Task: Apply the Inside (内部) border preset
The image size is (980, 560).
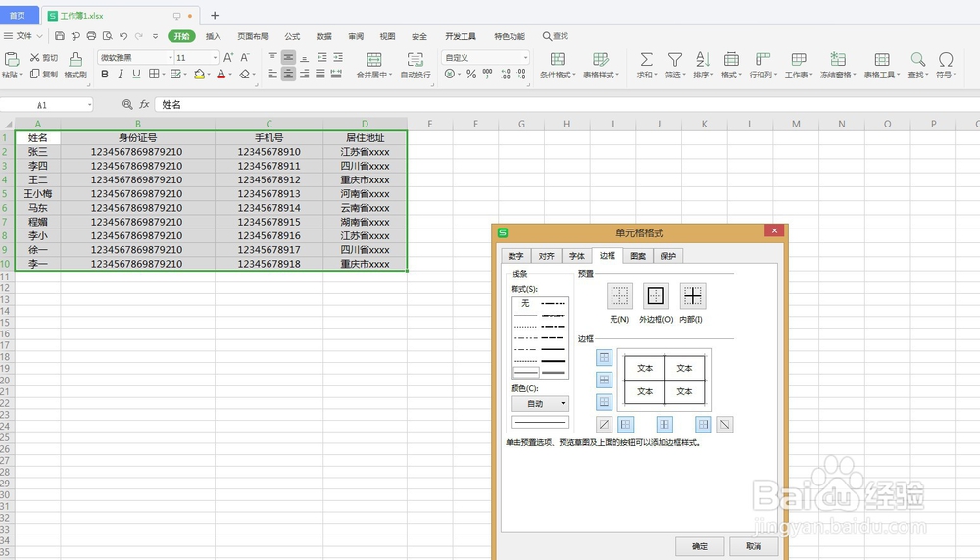Action: pos(693,296)
